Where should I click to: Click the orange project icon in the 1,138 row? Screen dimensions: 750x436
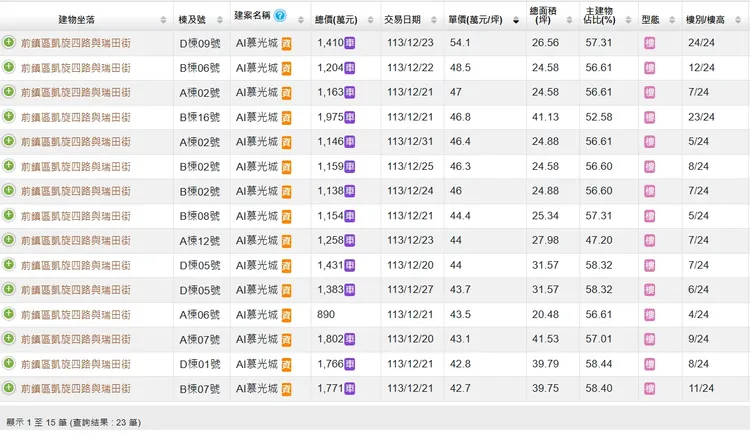point(286,192)
